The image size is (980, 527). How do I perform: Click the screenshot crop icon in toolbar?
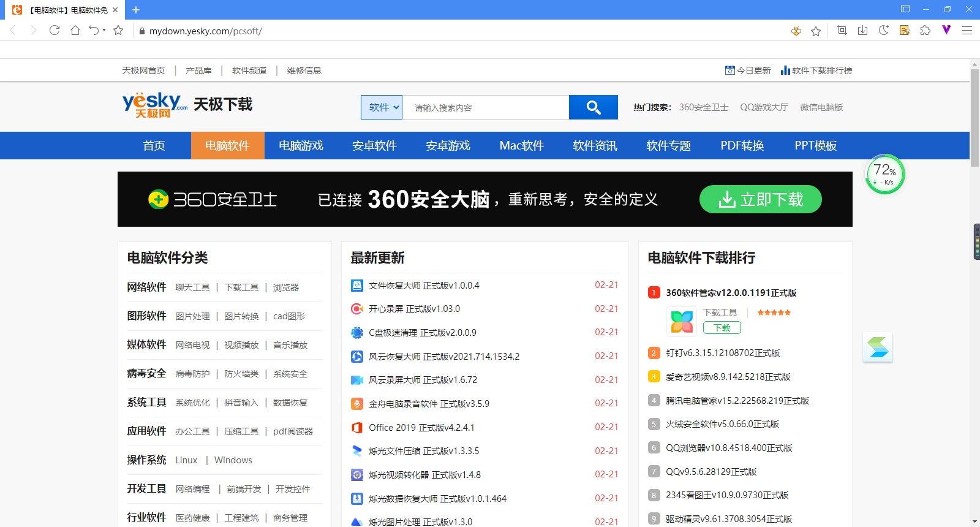click(842, 30)
